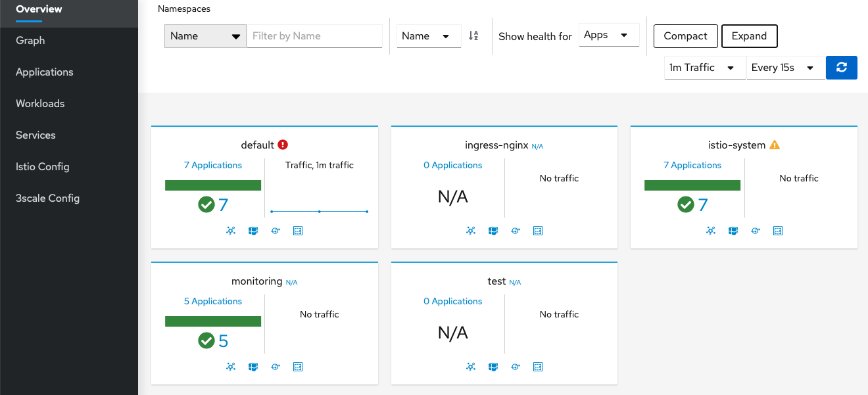This screenshot has width=868, height=395.
Task: Click the Filter by Name input field
Action: (x=314, y=36)
